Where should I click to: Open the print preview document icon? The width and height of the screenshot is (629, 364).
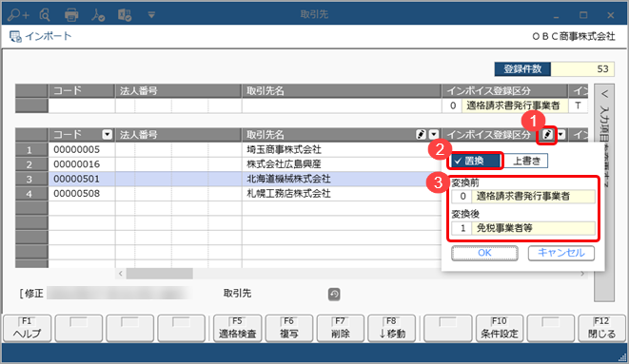(45, 15)
